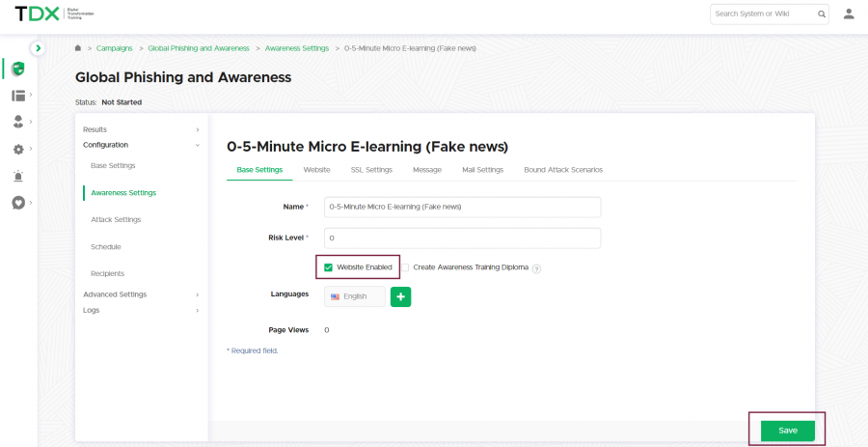
Task: Open the settings gear icon in sidebar
Action: [x=18, y=150]
